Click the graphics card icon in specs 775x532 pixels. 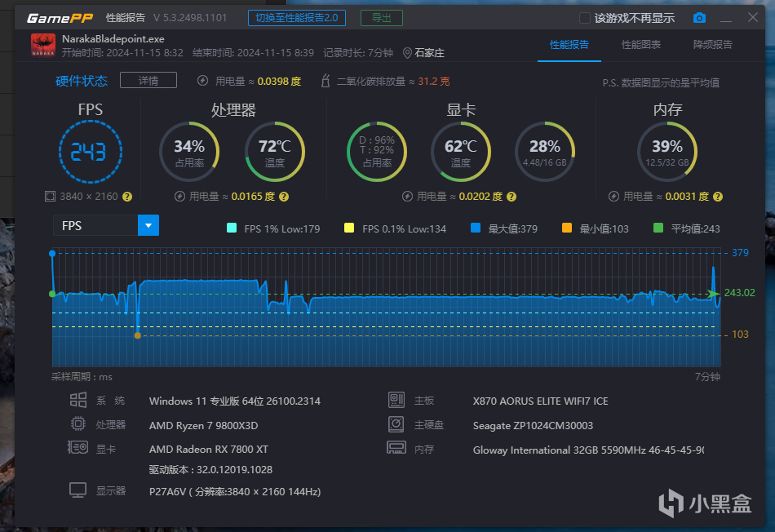tap(78, 447)
